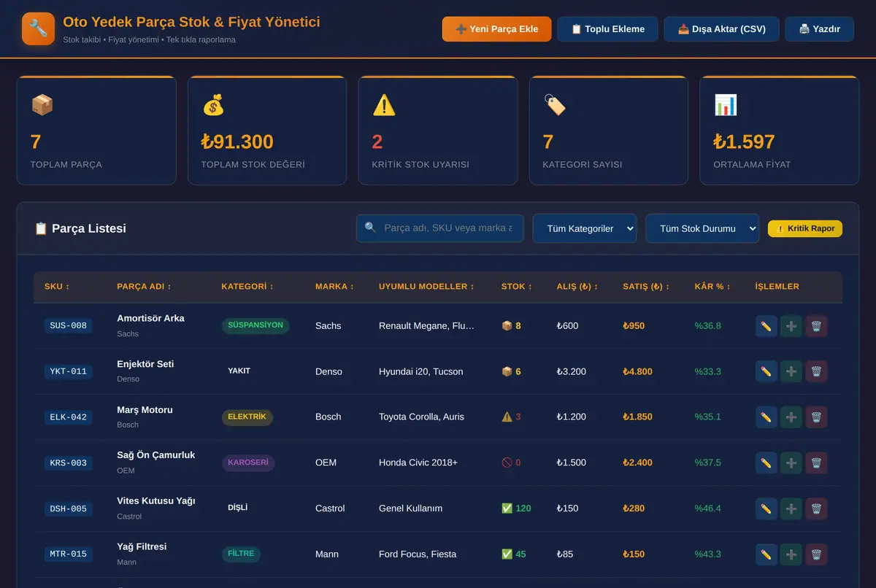Edit Yağ Filtresi via the pencil icon
876x588 pixels.
pos(766,554)
